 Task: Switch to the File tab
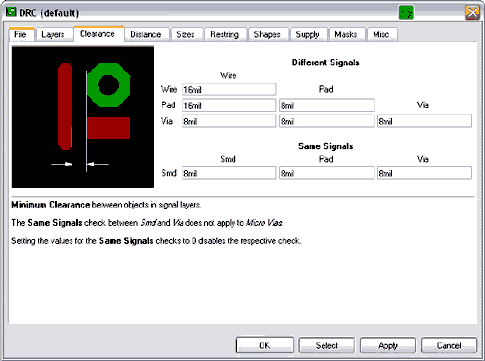point(22,34)
